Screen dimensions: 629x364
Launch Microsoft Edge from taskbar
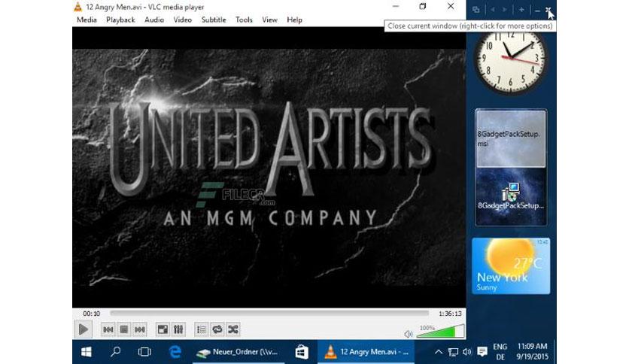point(175,352)
